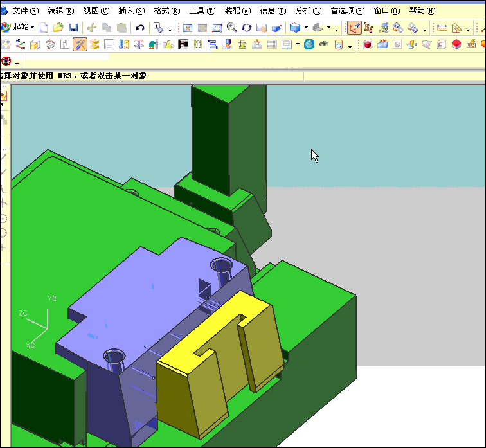Open the 帮助 (Help) menu
This screenshot has width=486, height=448.
coord(422,11)
